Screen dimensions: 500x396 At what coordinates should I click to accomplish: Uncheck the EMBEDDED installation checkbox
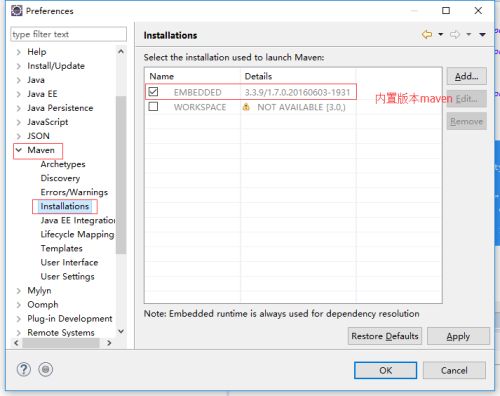pos(153,92)
